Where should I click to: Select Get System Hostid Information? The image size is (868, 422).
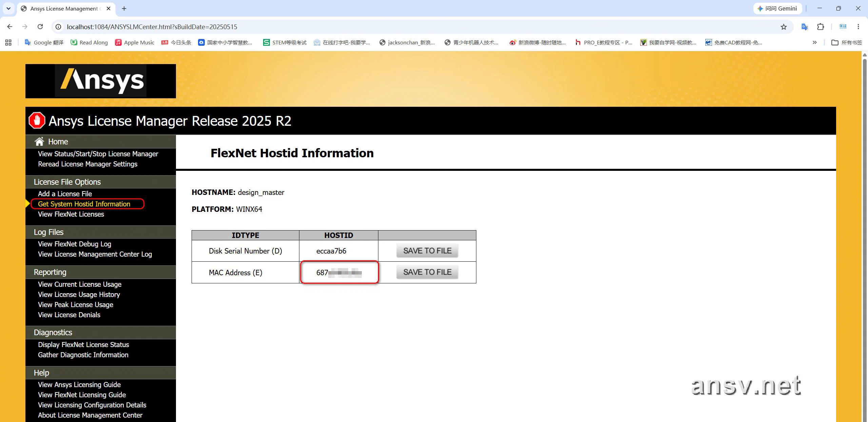tap(84, 204)
